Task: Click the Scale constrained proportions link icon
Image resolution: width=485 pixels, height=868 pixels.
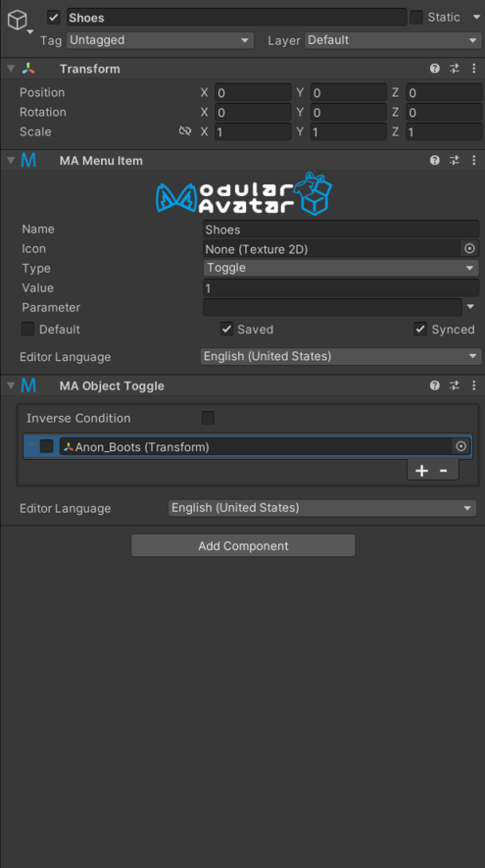Action: point(185,131)
